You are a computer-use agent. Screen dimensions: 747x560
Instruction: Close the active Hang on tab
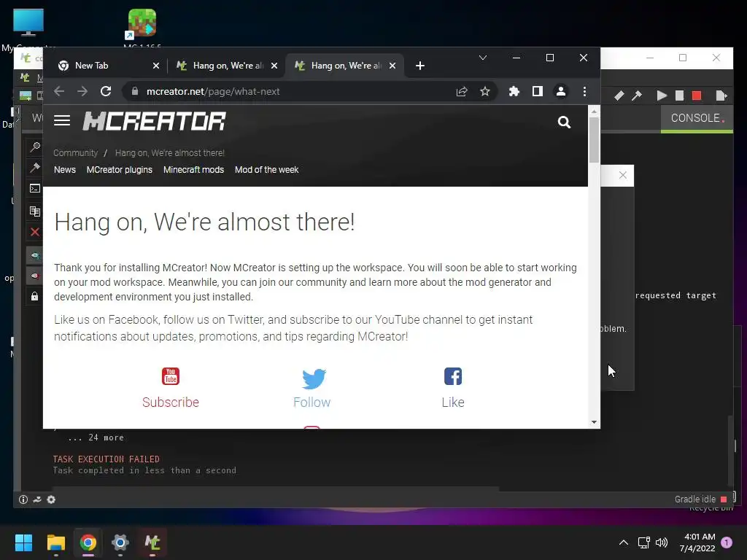(x=392, y=66)
